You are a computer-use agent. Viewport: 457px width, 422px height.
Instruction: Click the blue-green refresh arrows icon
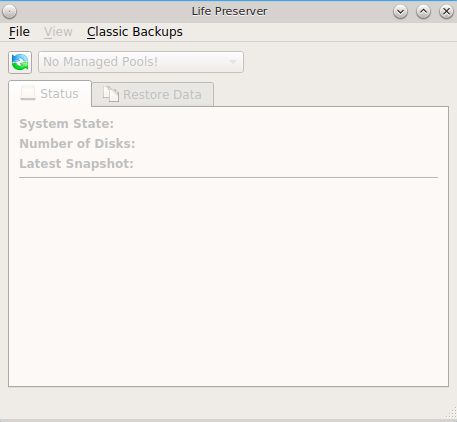pos(20,62)
